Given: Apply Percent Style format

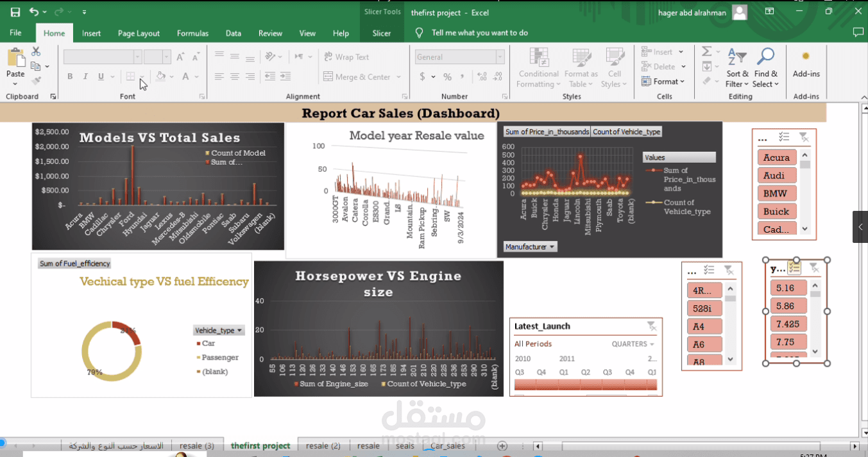Looking at the screenshot, I should 447,77.
